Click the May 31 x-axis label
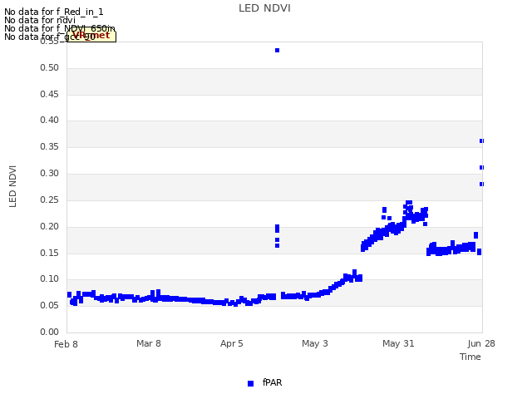Image resolution: width=532 pixels, height=399 pixels. point(398,343)
